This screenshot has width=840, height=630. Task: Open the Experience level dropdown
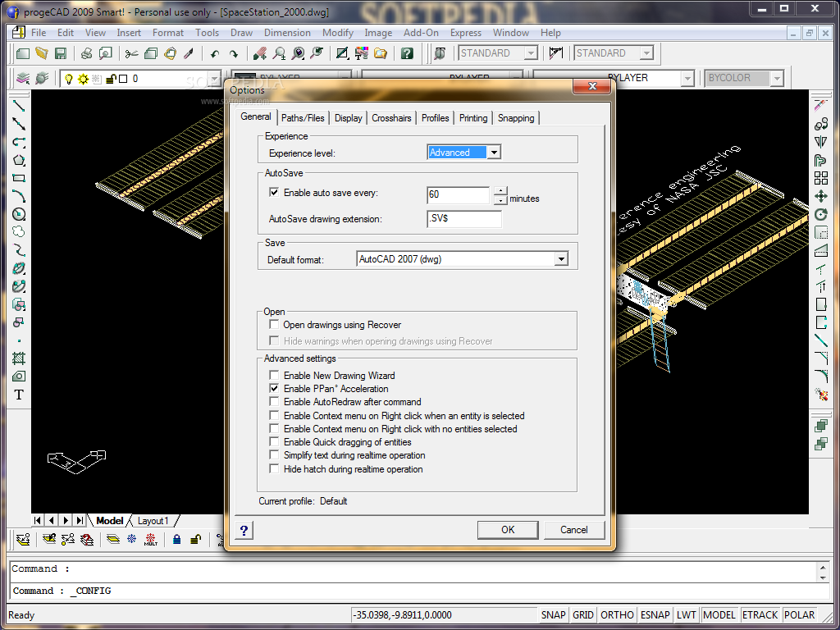tap(494, 153)
